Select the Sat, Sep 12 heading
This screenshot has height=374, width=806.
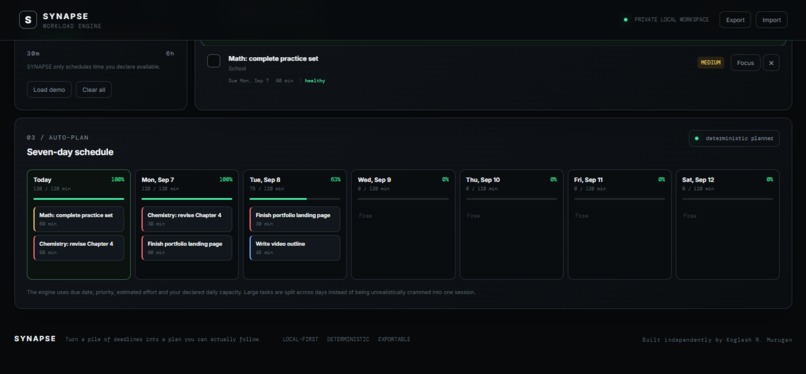[x=698, y=180]
